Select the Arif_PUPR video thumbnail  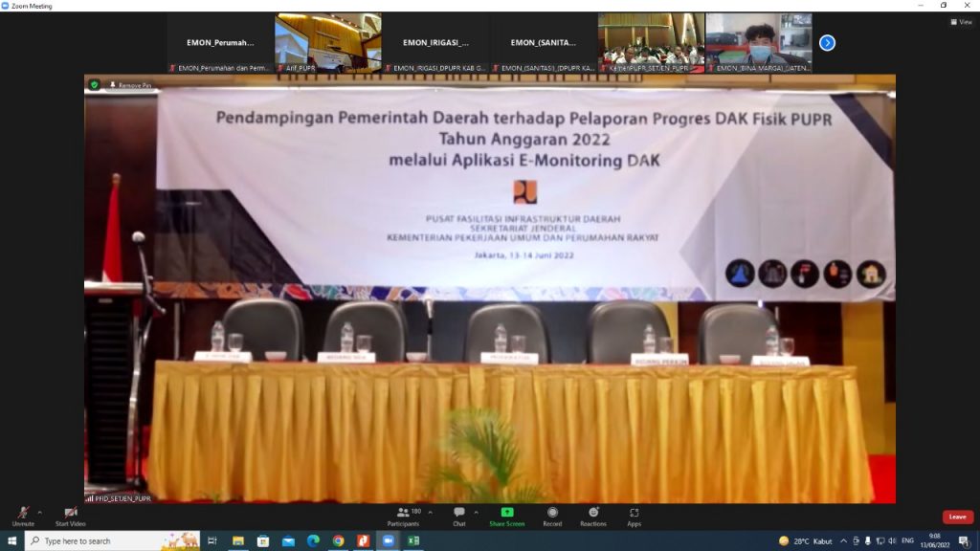pos(328,43)
